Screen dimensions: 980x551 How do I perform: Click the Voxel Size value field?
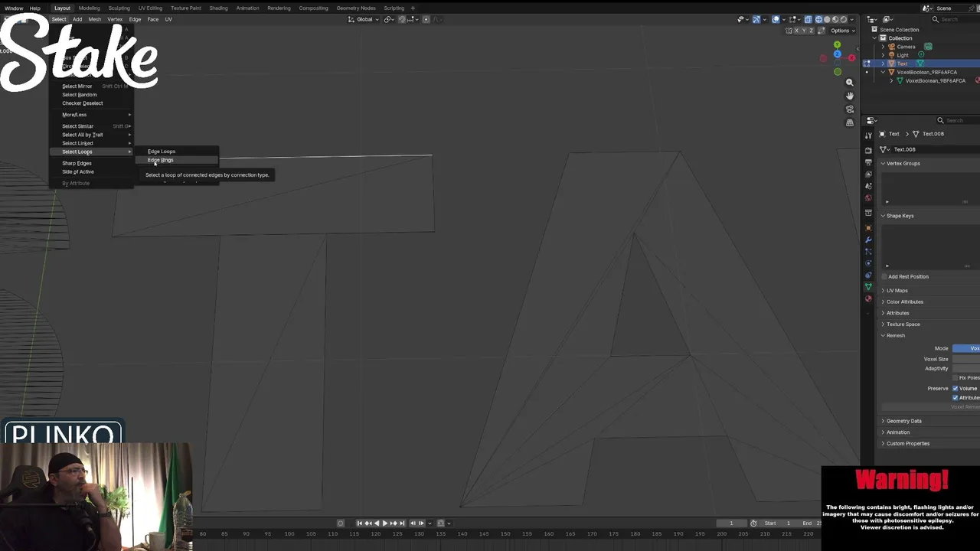pyautogui.click(x=966, y=359)
